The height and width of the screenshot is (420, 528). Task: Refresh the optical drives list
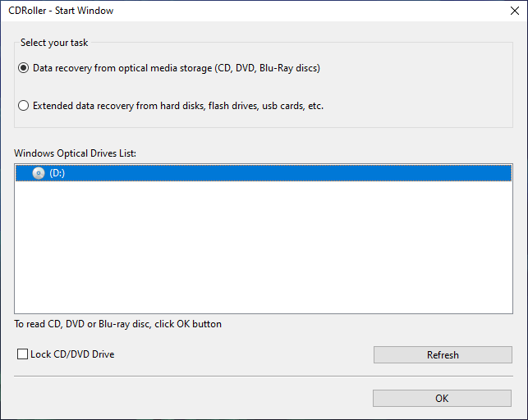point(443,354)
